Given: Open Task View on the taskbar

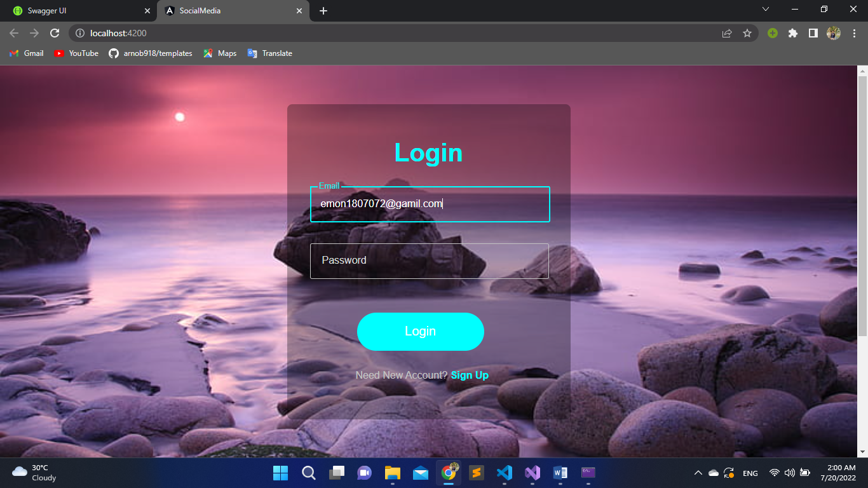Looking at the screenshot, I should (336, 473).
